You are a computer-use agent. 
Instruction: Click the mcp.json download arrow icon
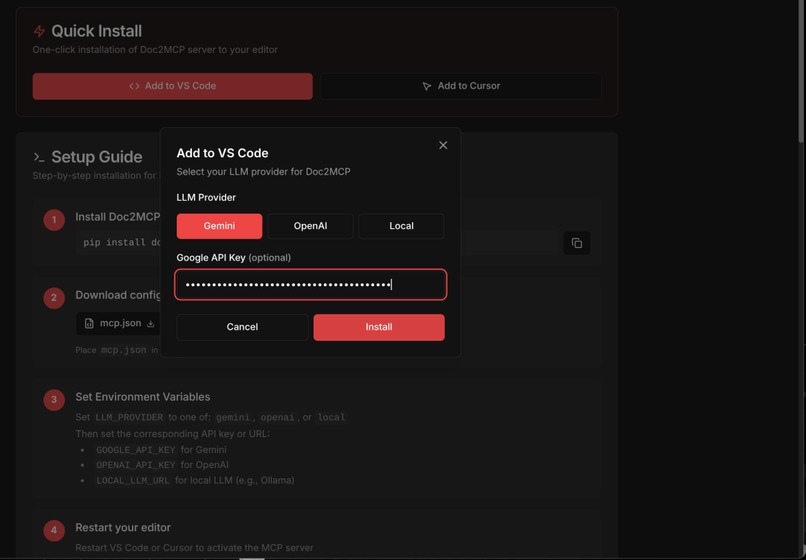(x=151, y=323)
